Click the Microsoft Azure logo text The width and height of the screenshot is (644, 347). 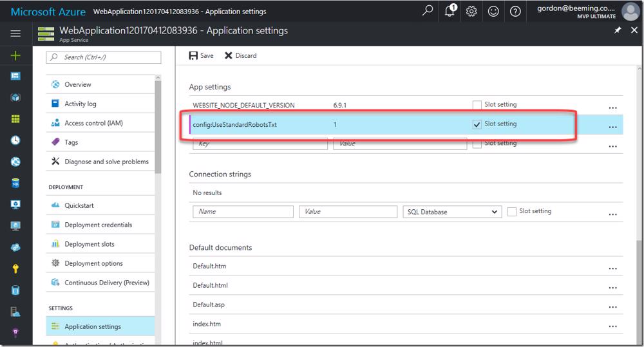(x=48, y=12)
